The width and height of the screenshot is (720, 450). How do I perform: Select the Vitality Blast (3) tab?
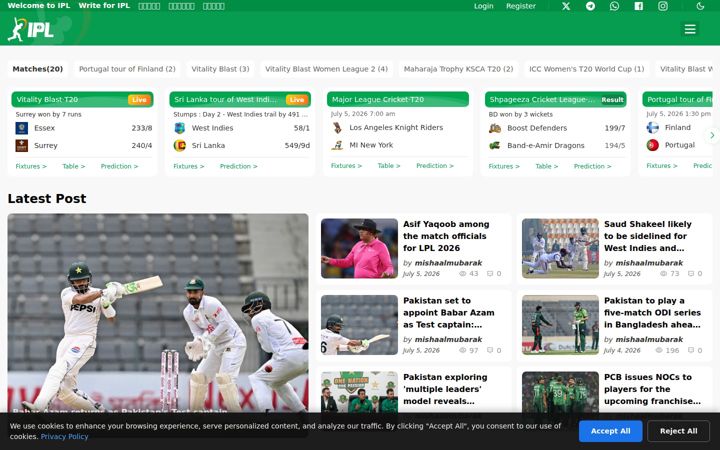point(220,69)
